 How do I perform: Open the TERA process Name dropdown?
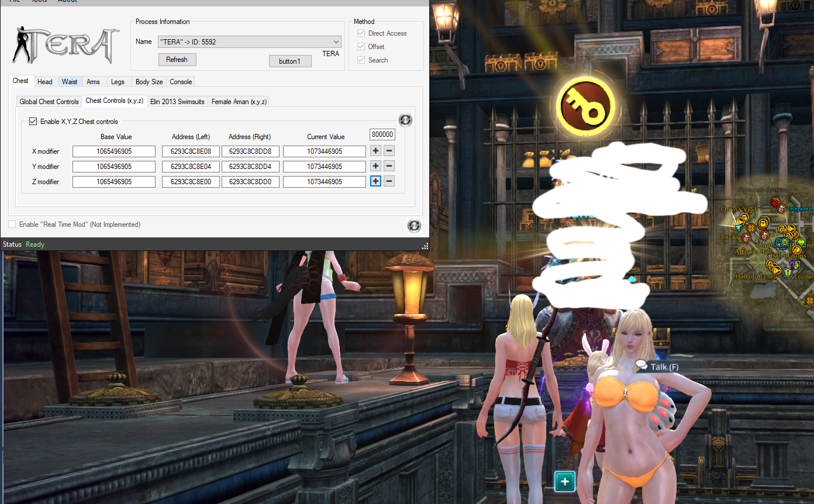click(x=336, y=42)
